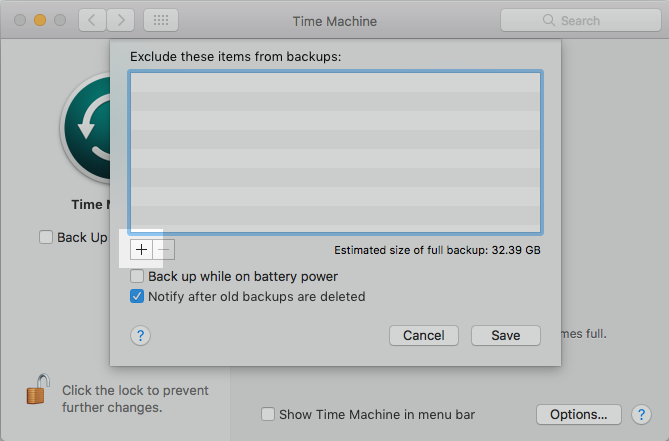Click the lock icon to prevent changes
669x441 pixels.
point(38,389)
